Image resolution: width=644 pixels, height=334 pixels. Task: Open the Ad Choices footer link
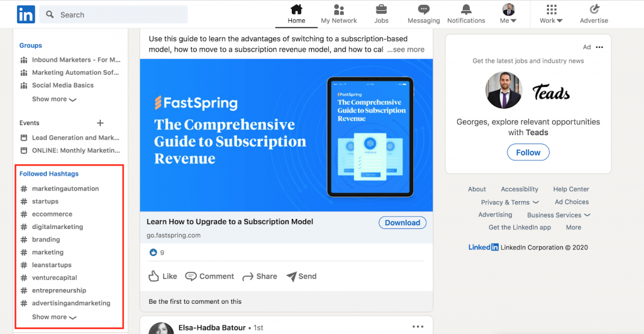[x=572, y=202]
